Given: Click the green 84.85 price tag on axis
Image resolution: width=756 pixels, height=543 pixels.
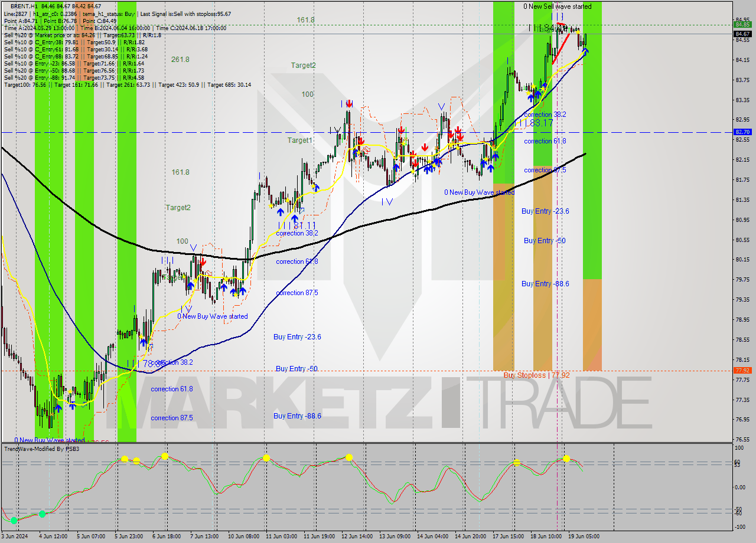Looking at the screenshot, I should [x=742, y=24].
